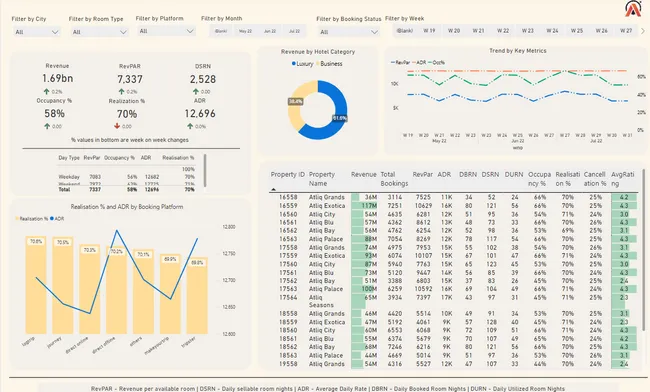Image resolution: width=650 pixels, height=392 pixels.
Task: Click the 12,696 ADR KPI value
Action: point(200,114)
